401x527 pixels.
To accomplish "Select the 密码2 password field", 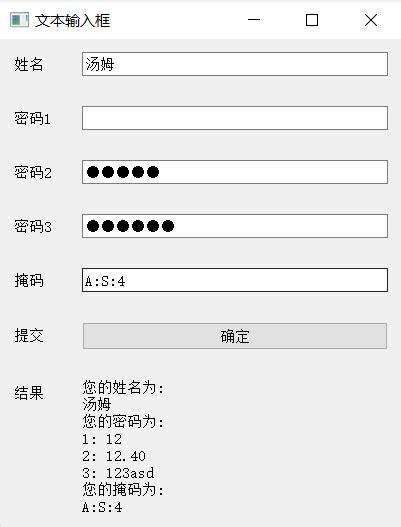I will 235,172.
